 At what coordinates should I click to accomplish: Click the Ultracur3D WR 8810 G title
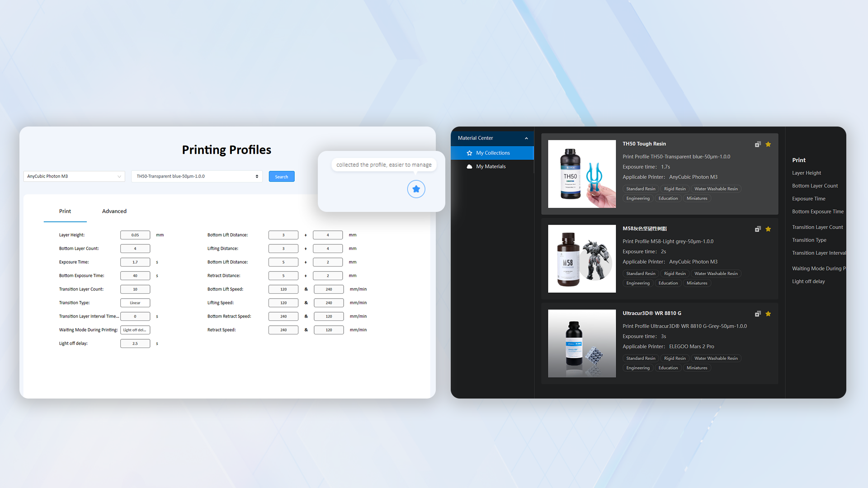[652, 313]
